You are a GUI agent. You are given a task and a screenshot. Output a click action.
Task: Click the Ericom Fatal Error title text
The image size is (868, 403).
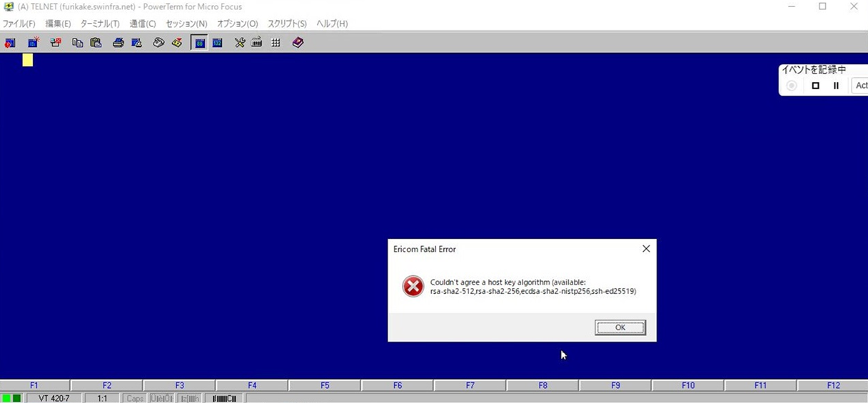425,249
